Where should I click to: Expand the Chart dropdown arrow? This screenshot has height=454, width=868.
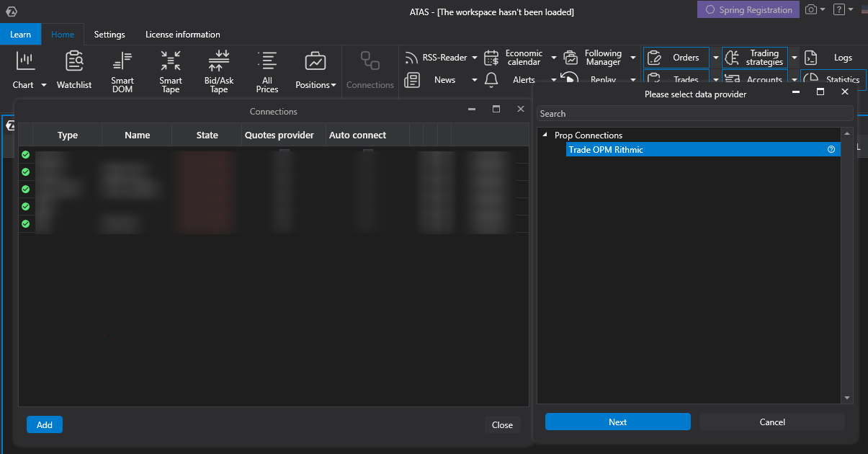pyautogui.click(x=43, y=84)
